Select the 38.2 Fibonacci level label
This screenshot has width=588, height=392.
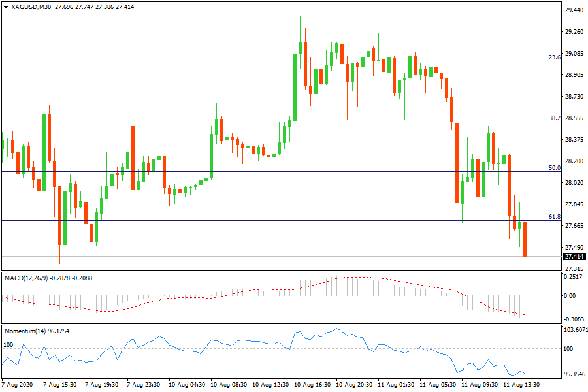(x=554, y=118)
